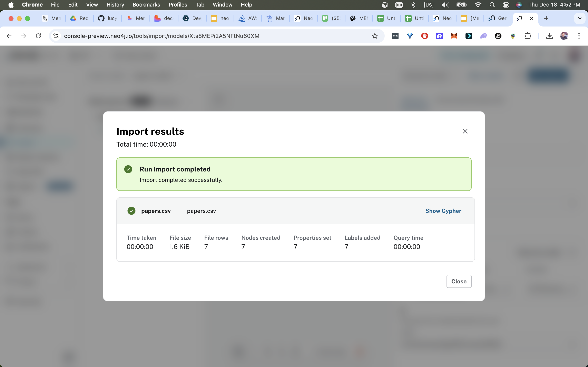Open the History menu
The width and height of the screenshot is (588, 367).
click(x=115, y=5)
